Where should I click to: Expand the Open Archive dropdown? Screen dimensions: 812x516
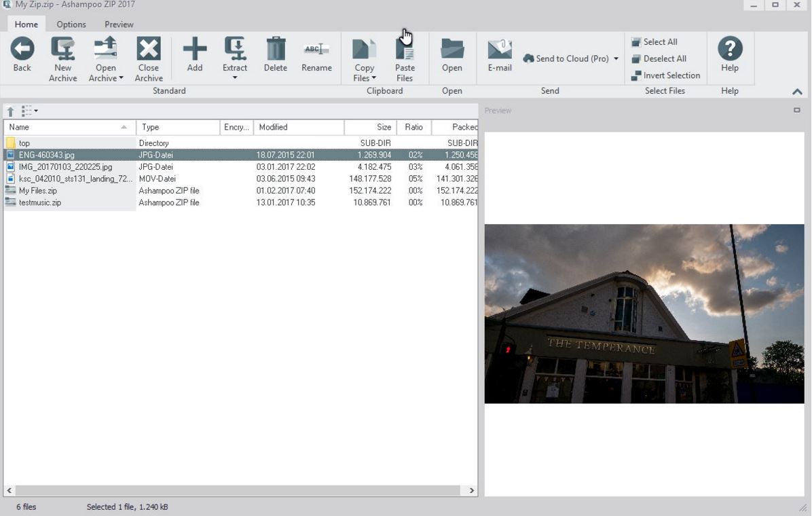(121, 79)
